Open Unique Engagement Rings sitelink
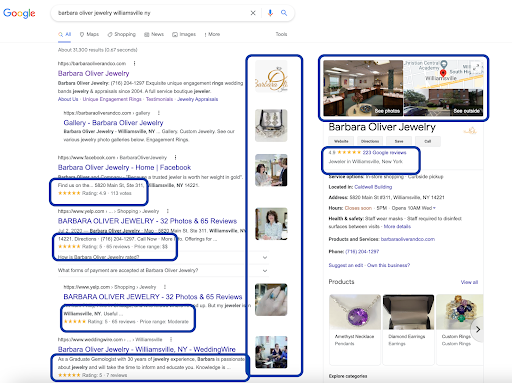The image size is (512, 383). tap(112, 99)
